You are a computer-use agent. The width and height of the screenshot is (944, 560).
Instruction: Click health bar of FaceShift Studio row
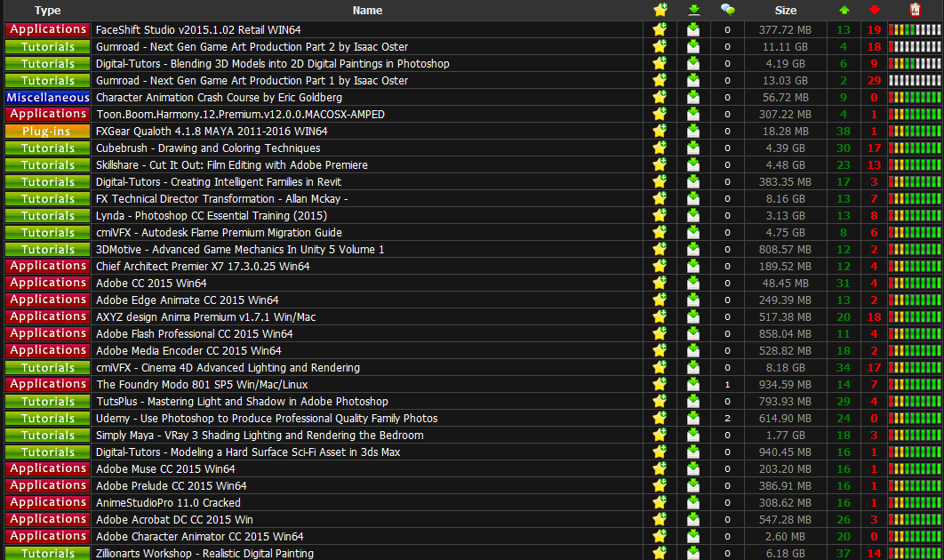point(915,29)
